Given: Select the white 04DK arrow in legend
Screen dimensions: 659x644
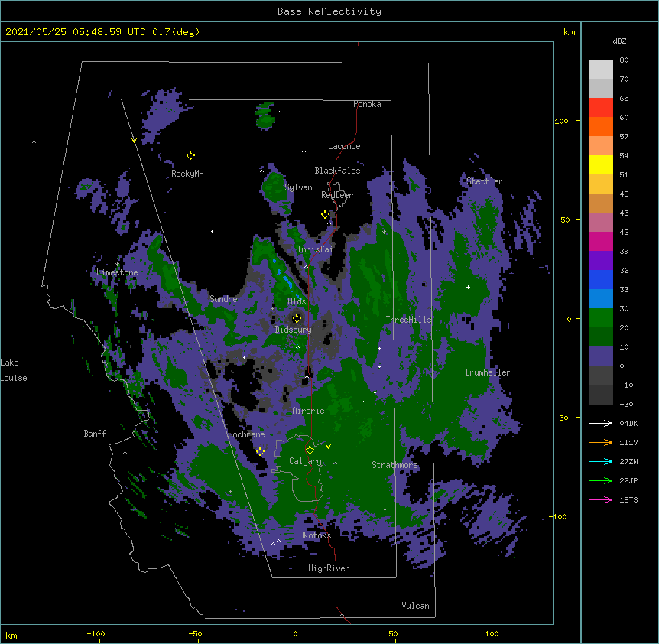Looking at the screenshot, I should [x=601, y=423].
